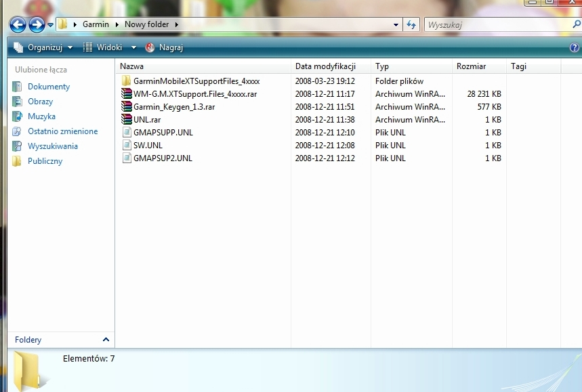The image size is (582, 392).
Task: Select Garmin in the address breadcrumb
Action: click(x=96, y=24)
